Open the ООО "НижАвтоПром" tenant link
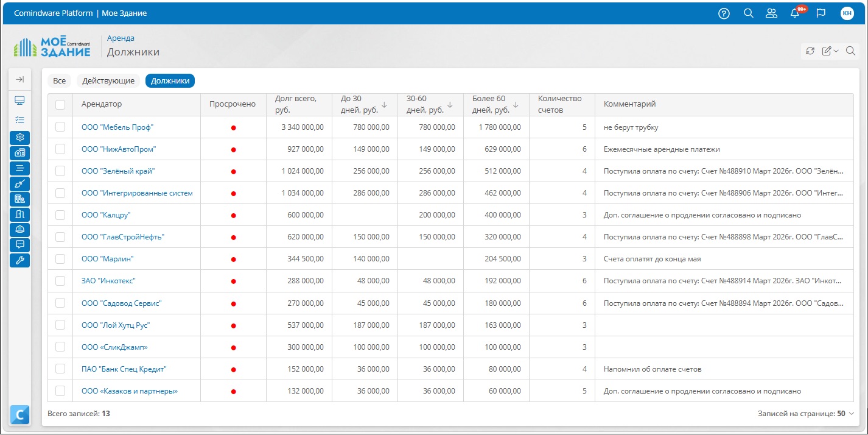The height and width of the screenshot is (435, 868). coord(119,149)
